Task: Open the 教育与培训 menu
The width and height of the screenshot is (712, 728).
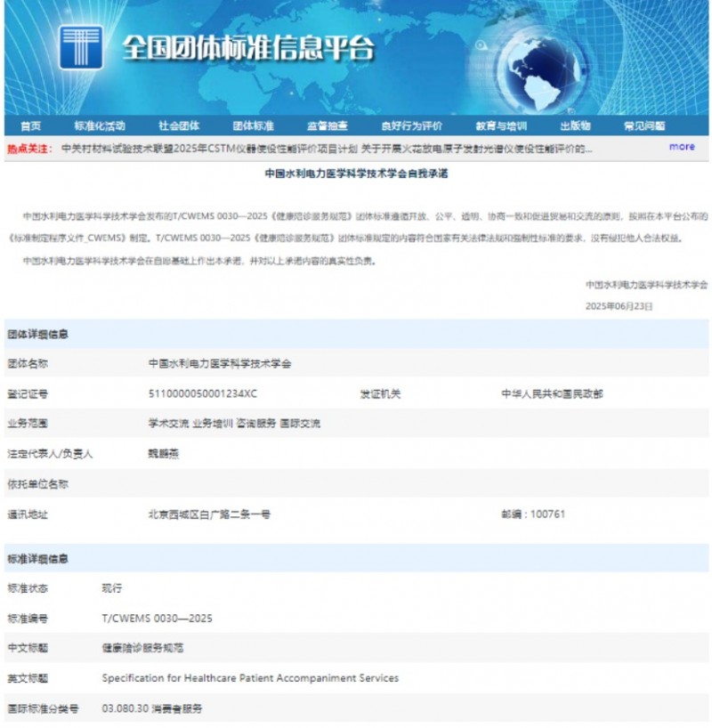Action: coord(501,125)
